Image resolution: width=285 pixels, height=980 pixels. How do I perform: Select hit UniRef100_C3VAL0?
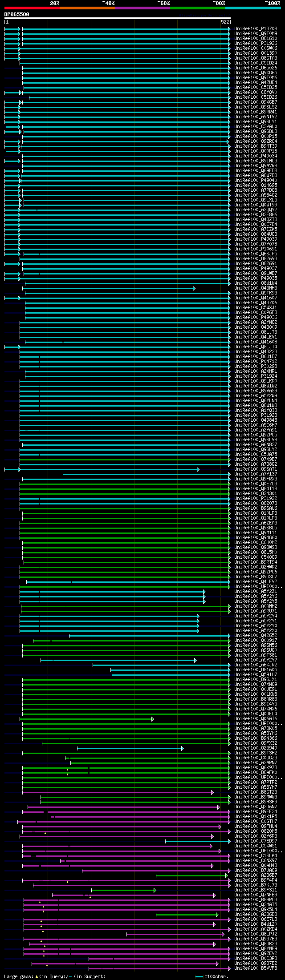[x=256, y=127]
